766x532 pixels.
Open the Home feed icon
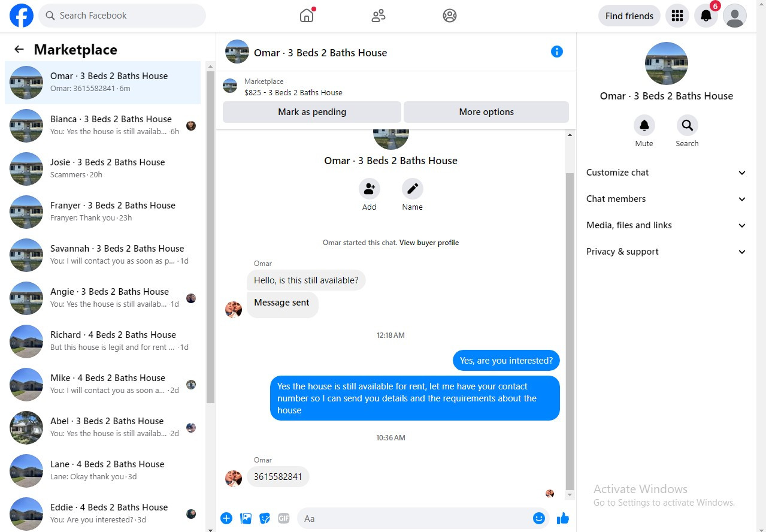[307, 16]
